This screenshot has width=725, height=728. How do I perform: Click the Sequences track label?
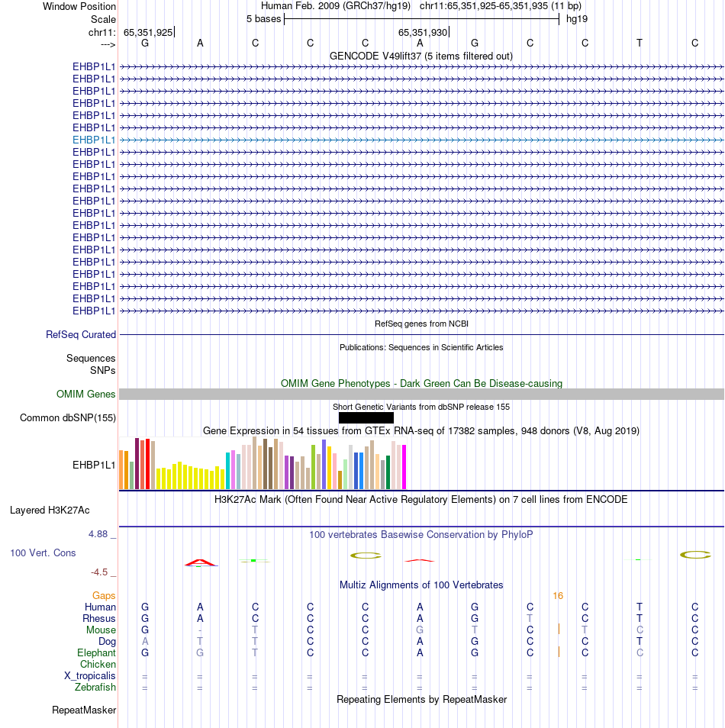tap(91, 358)
